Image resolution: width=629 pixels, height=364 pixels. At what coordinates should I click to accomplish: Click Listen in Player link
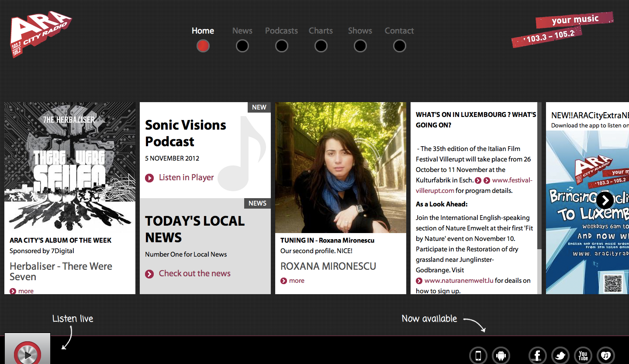(186, 178)
